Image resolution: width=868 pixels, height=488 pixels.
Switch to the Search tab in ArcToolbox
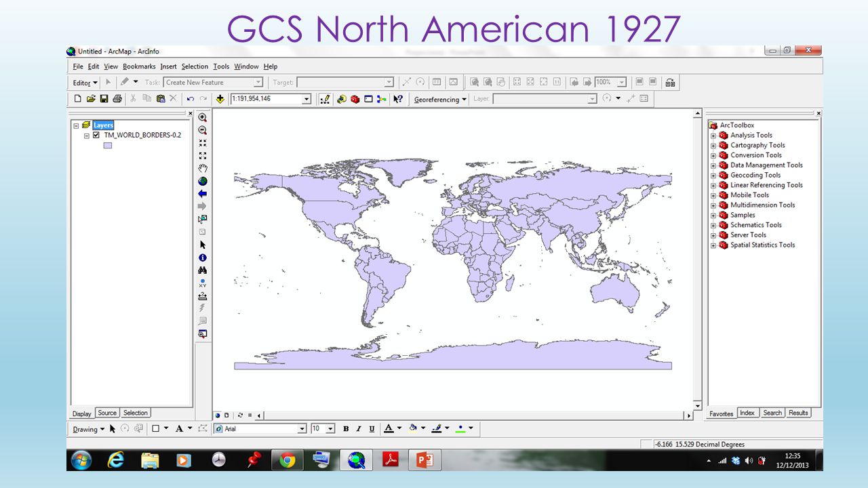[x=772, y=413]
